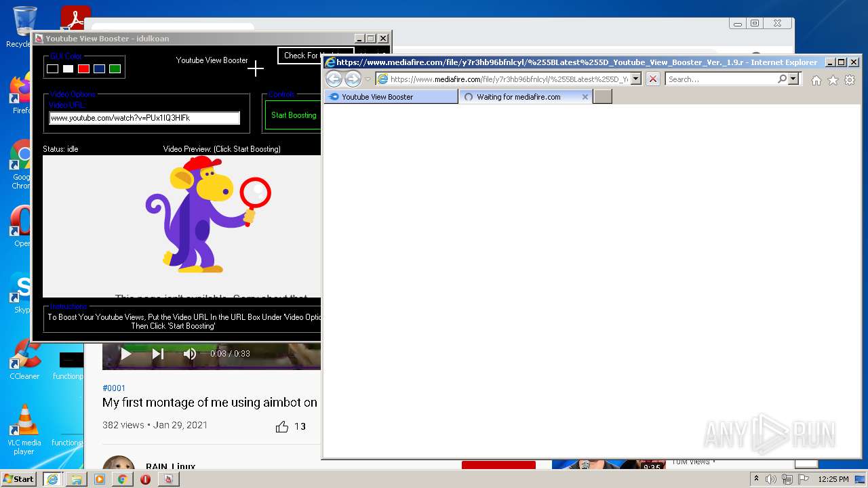868x488 pixels.
Task: Click the functionp desktop file icon
Action: coord(71,365)
